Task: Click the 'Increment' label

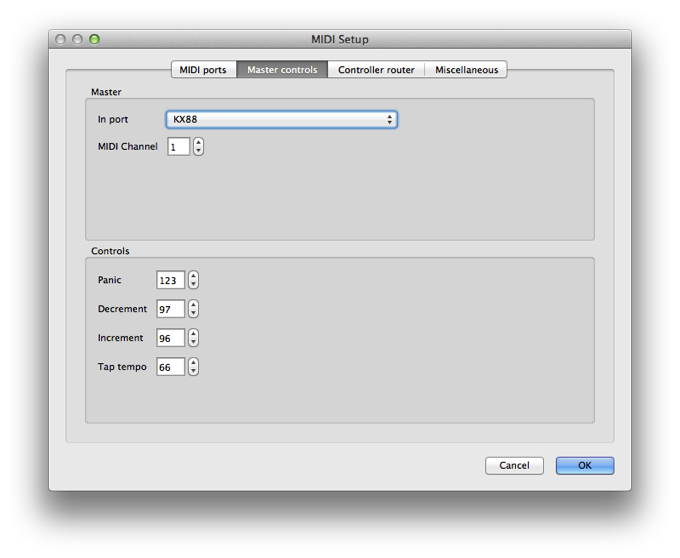Action: 120,338
